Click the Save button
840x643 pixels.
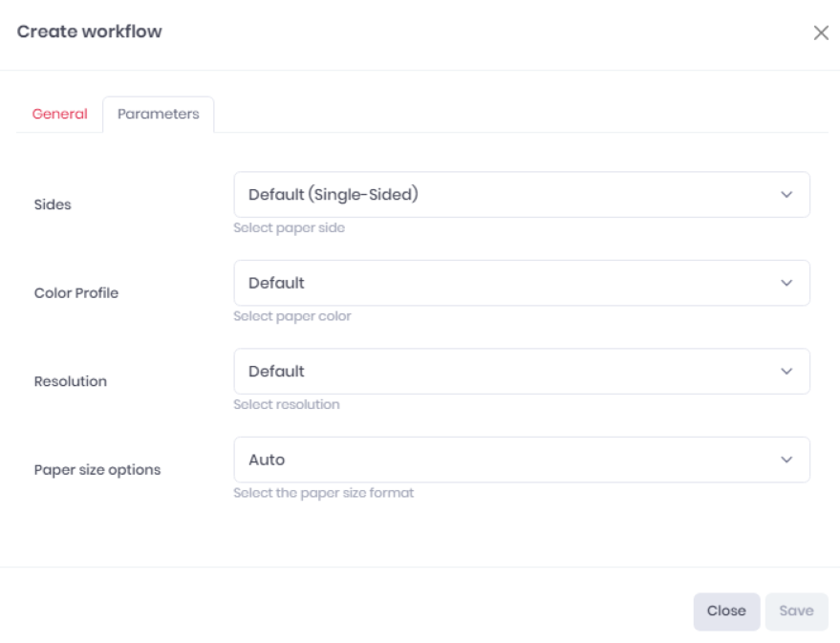click(796, 611)
